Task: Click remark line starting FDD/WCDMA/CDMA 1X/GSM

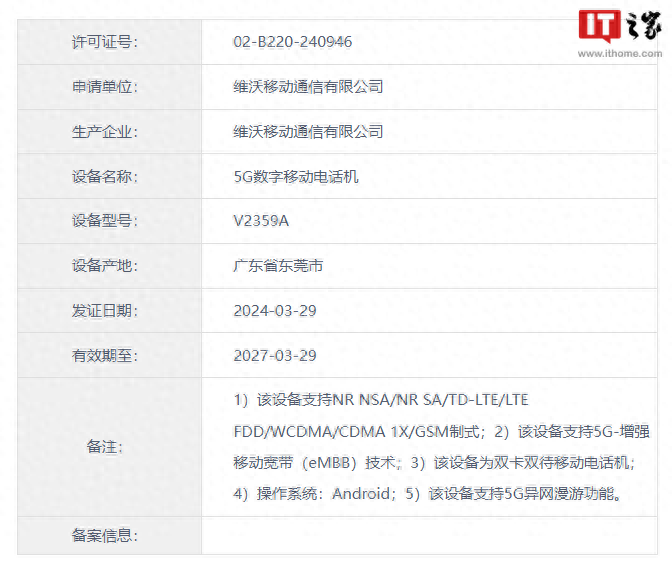Action: click(441, 431)
